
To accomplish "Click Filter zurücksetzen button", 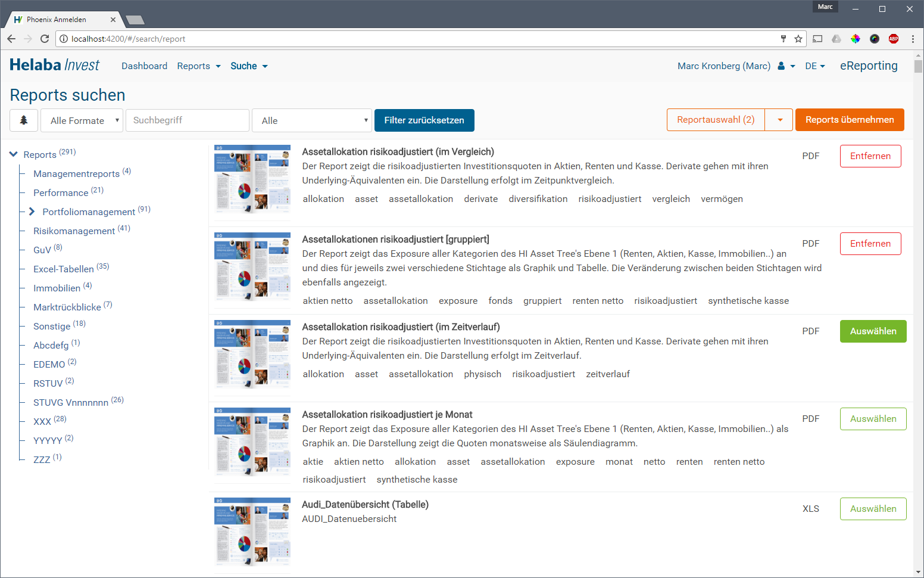I will (424, 120).
